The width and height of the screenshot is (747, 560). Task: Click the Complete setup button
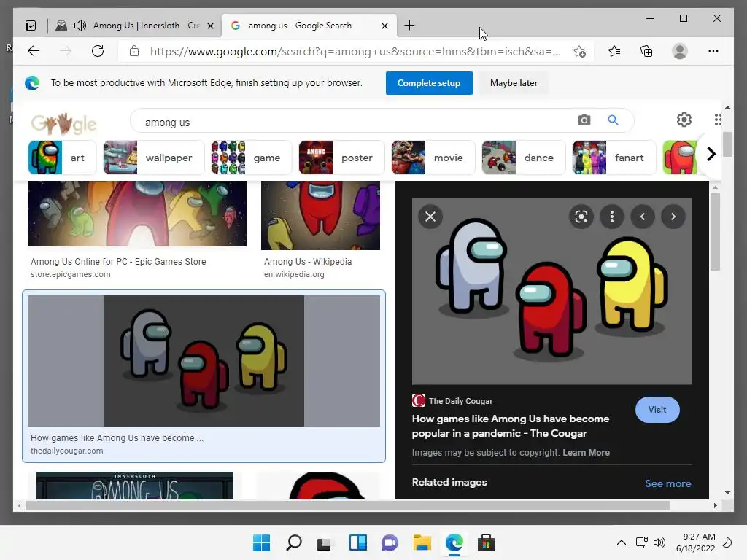pyautogui.click(x=429, y=83)
